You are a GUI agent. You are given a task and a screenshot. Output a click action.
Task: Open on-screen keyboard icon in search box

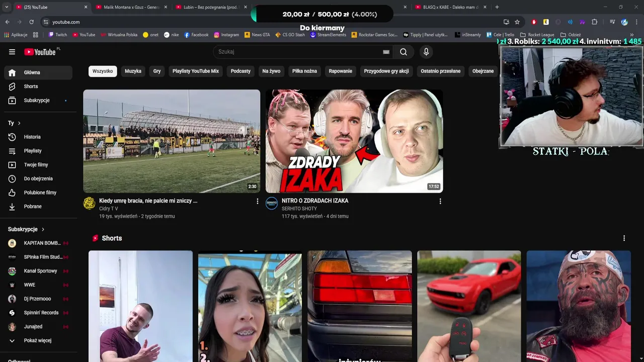(386, 52)
